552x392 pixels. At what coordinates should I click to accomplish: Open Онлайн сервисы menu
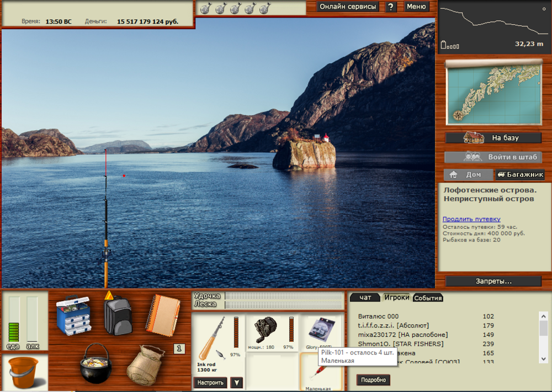coord(348,7)
